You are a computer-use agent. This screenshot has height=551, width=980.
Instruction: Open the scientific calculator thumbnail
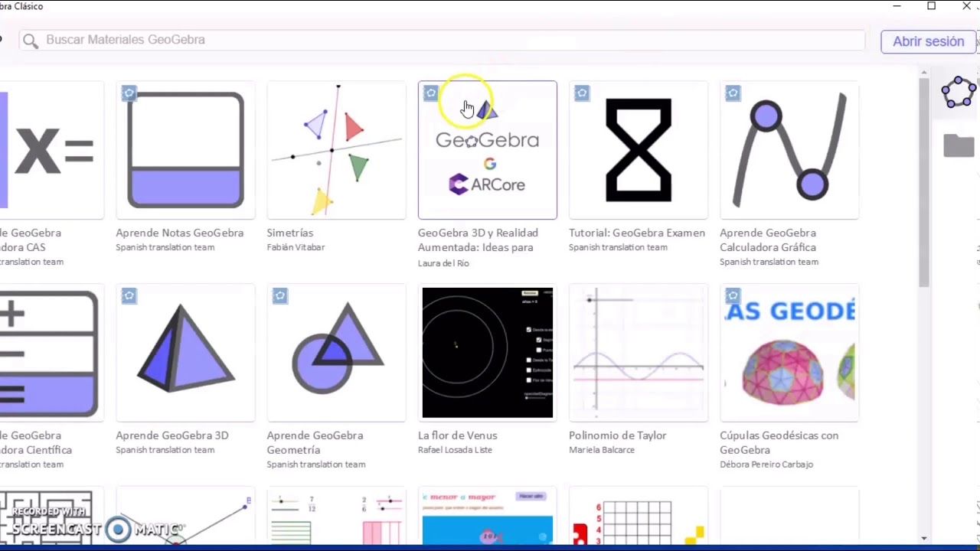click(x=51, y=353)
